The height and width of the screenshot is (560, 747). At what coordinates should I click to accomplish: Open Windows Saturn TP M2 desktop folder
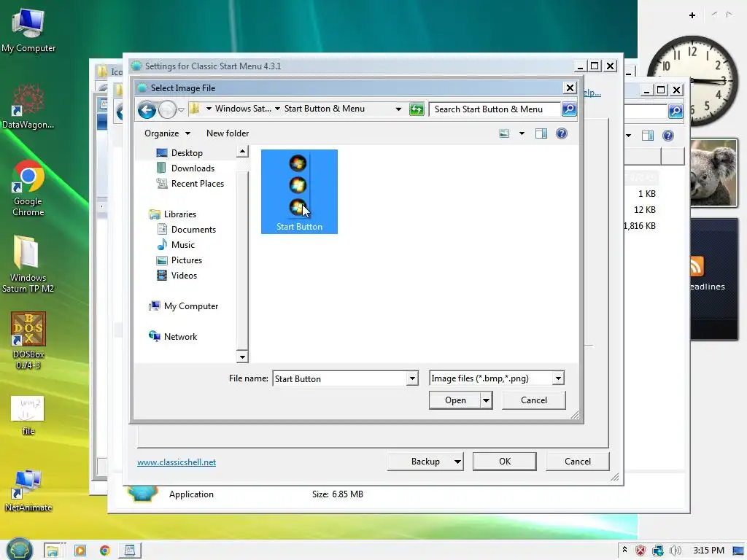pos(28,264)
